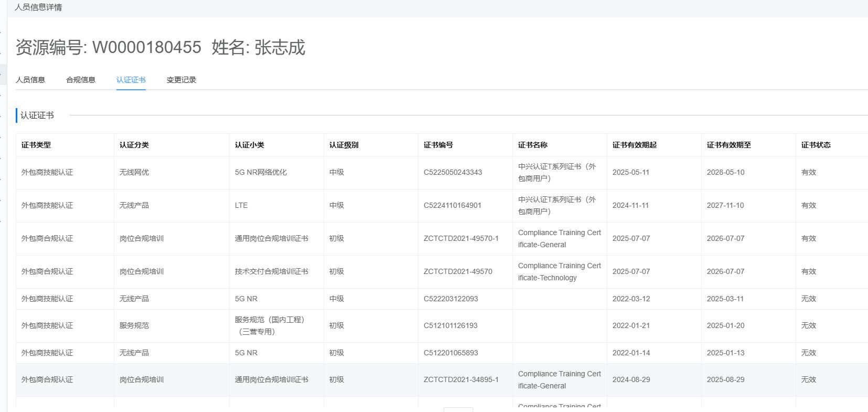
Task: Click the 证书名称 column header
Action: [x=533, y=145]
